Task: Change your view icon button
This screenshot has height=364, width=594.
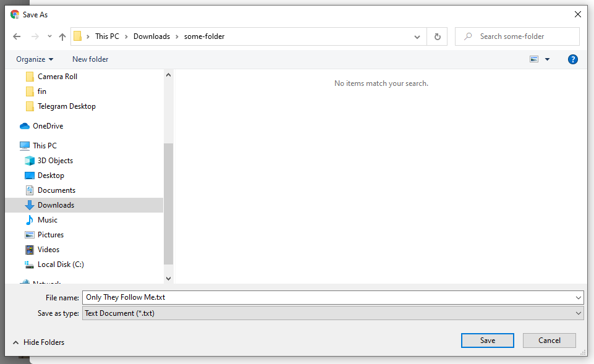Action: (534, 59)
